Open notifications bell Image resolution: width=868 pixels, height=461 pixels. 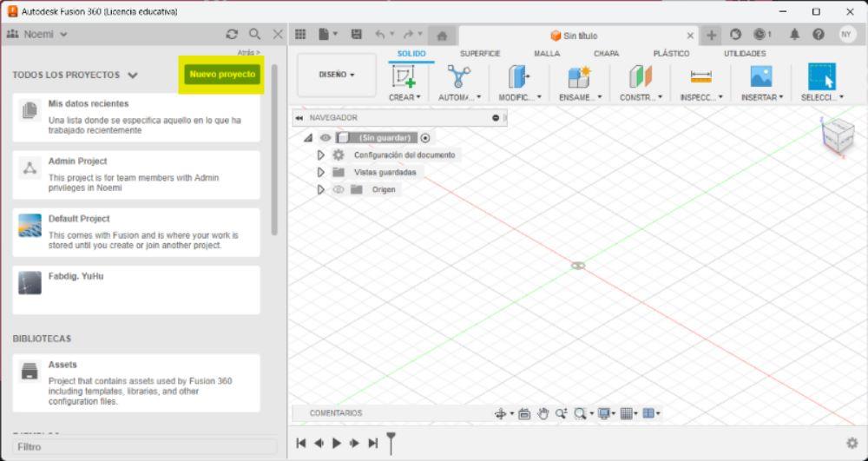click(x=794, y=35)
